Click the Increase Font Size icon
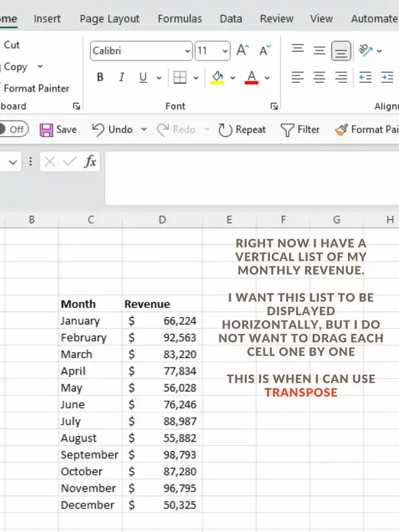The image size is (399, 532). pyautogui.click(x=243, y=51)
